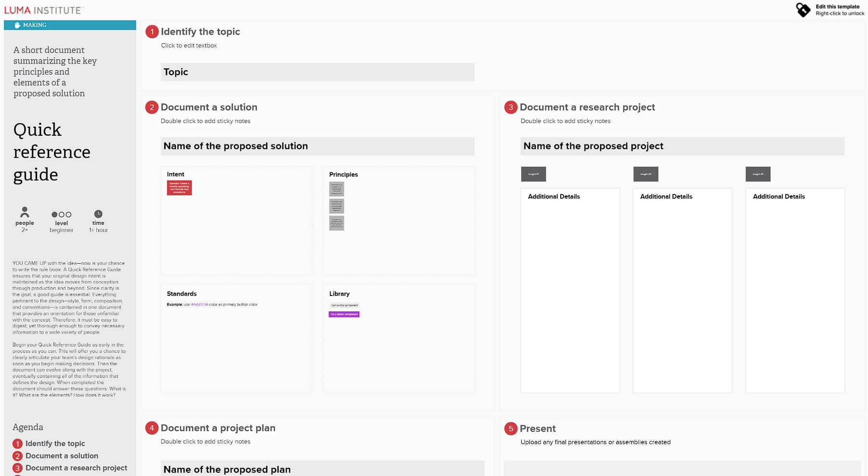Select the Insight #2 sticky note
The width and height of the screenshot is (868, 476).
tap(645, 174)
